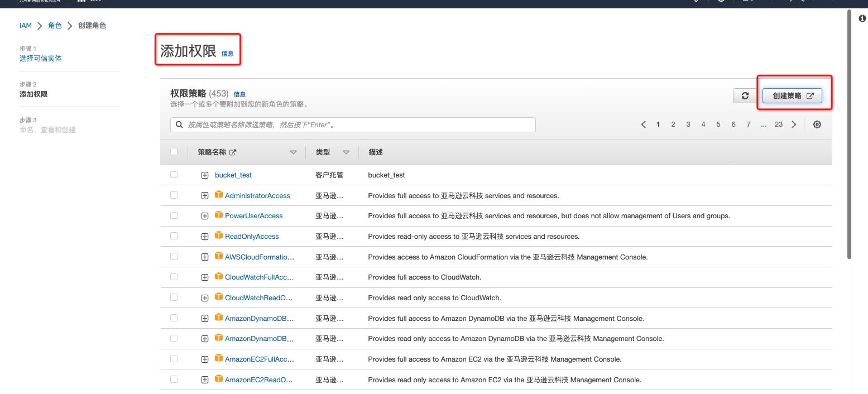Click the 创建策略 button
This screenshot has height=394, width=868.
(x=792, y=96)
